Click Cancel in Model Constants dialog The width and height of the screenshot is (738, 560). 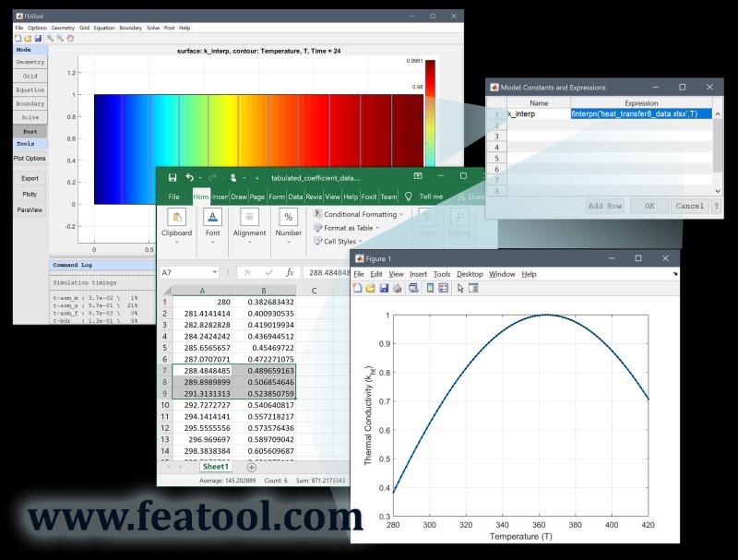689,206
